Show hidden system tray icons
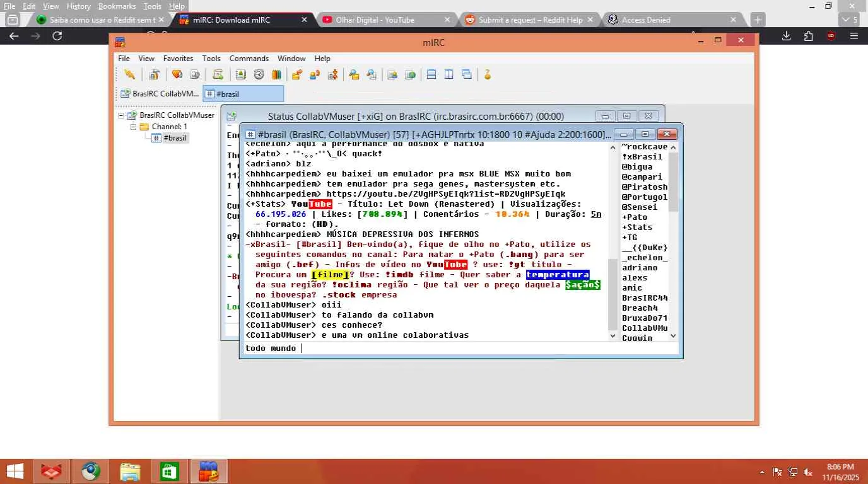Screen dimensions: 868x484 click(762, 472)
